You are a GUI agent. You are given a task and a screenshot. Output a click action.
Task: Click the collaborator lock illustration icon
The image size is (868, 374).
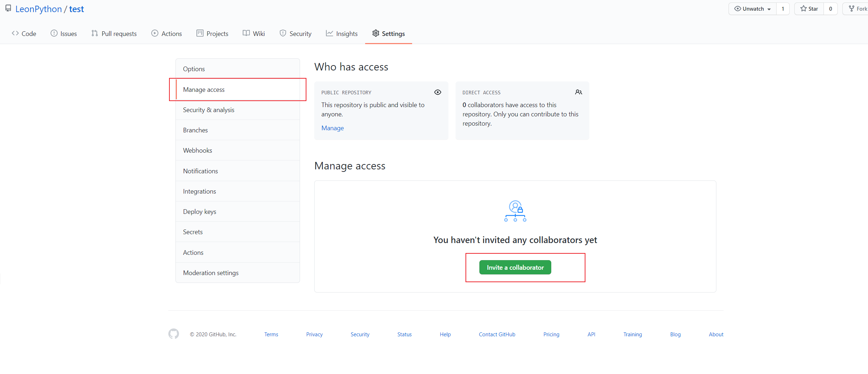point(515,211)
